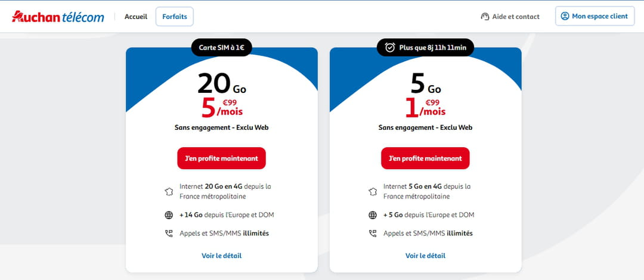Go to the Accueil menu item

(x=136, y=17)
